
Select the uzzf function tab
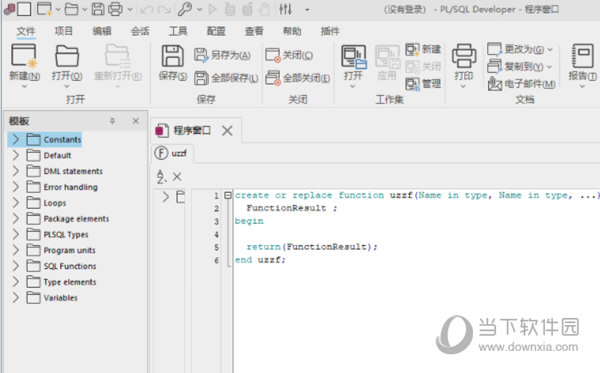point(171,153)
